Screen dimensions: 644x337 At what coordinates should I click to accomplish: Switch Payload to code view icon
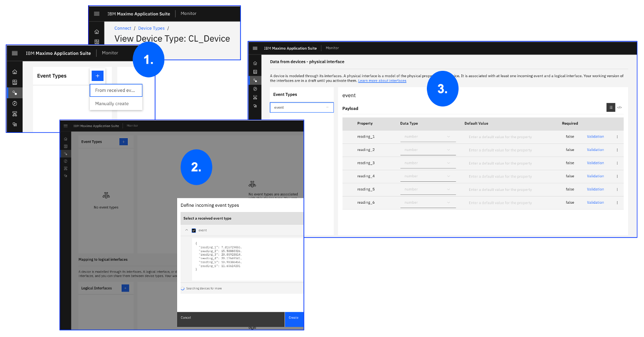(x=619, y=107)
